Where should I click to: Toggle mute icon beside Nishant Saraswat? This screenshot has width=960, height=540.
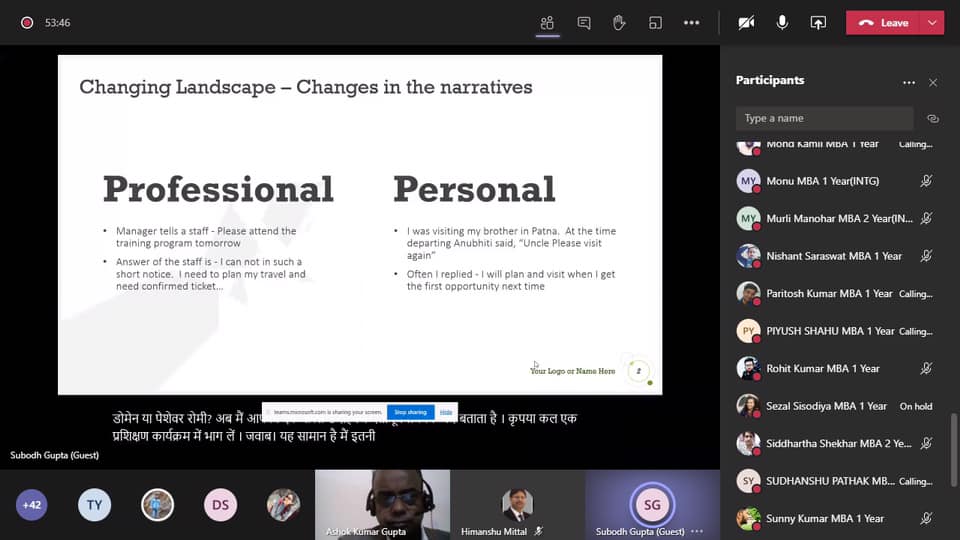click(926, 256)
